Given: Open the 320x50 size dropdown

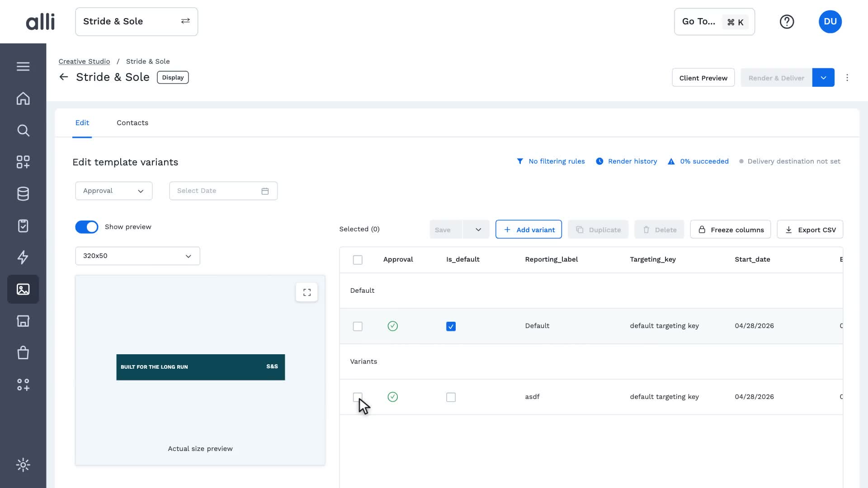Looking at the screenshot, I should tap(137, 256).
